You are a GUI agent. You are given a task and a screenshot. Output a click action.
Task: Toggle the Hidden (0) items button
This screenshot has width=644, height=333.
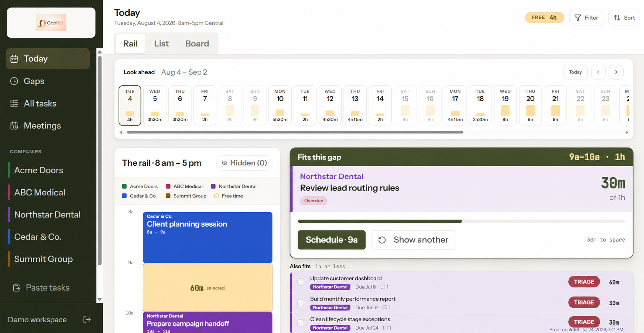[x=244, y=163]
